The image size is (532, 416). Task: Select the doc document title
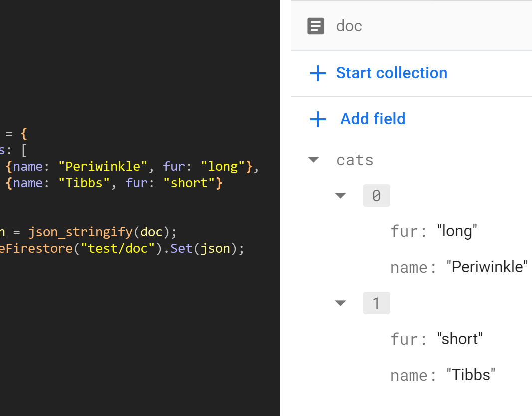349,26
